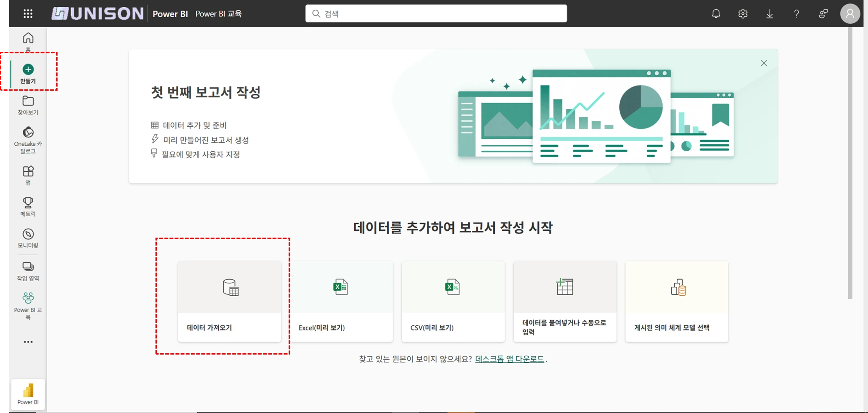Click the download arrow icon
868x413 pixels.
(x=769, y=14)
